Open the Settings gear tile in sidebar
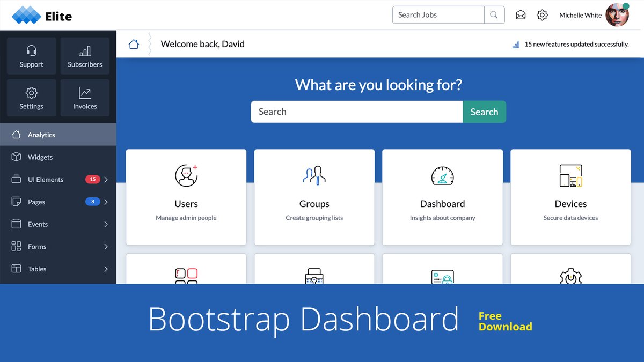Screen dimensions: 644x362 pos(31,98)
